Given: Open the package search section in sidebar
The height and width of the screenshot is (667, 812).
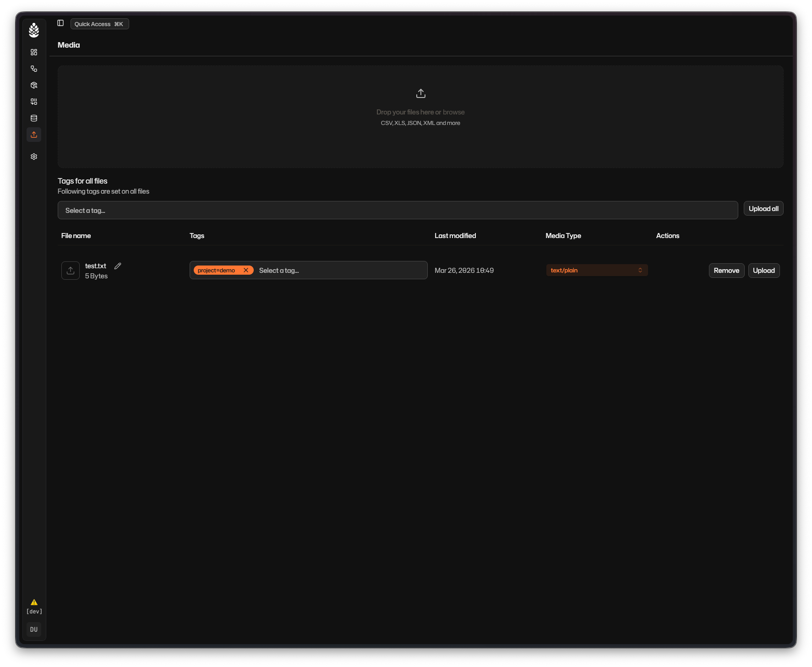Looking at the screenshot, I should tap(34, 85).
